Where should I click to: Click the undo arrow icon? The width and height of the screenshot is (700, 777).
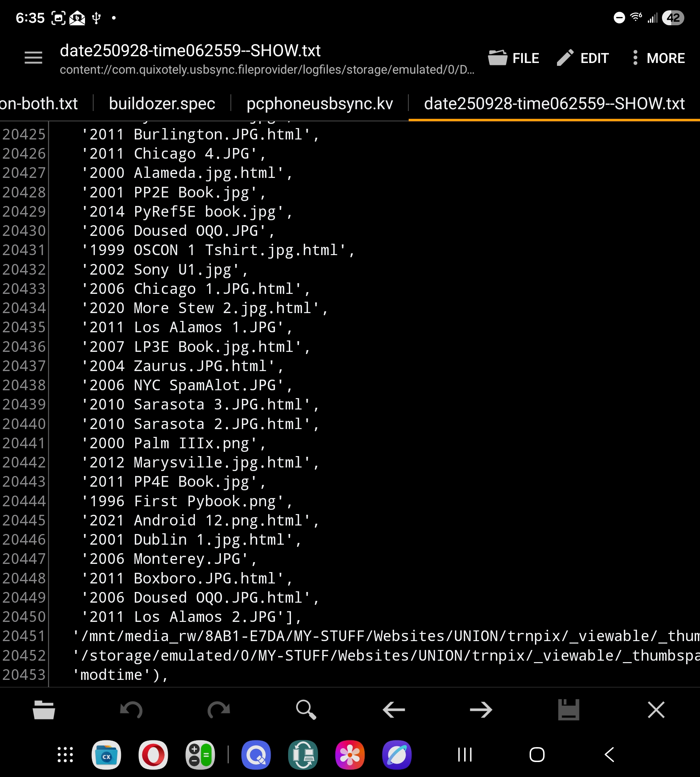click(x=131, y=710)
